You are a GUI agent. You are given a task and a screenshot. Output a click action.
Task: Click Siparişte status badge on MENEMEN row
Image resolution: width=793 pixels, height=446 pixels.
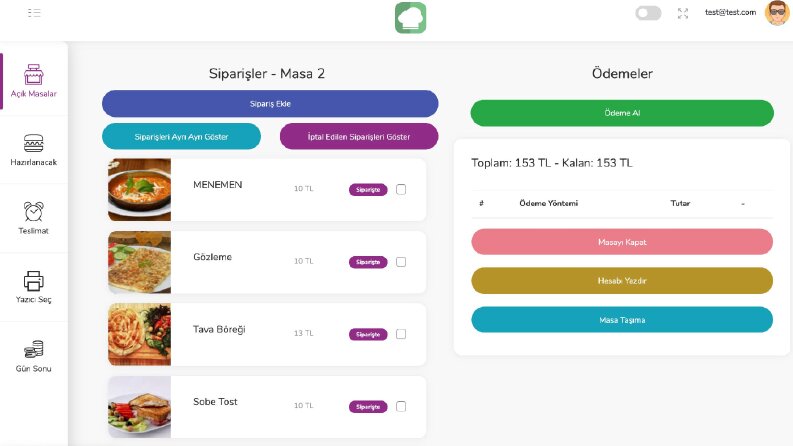368,190
